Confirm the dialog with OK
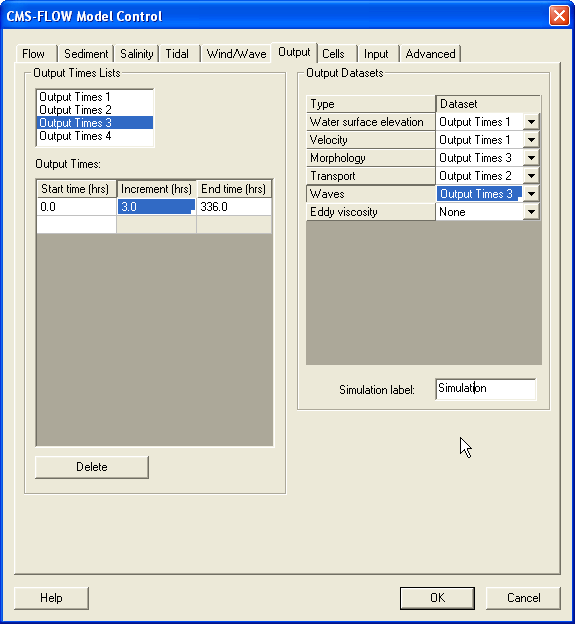Viewport: 575px width, 624px height. tap(437, 598)
